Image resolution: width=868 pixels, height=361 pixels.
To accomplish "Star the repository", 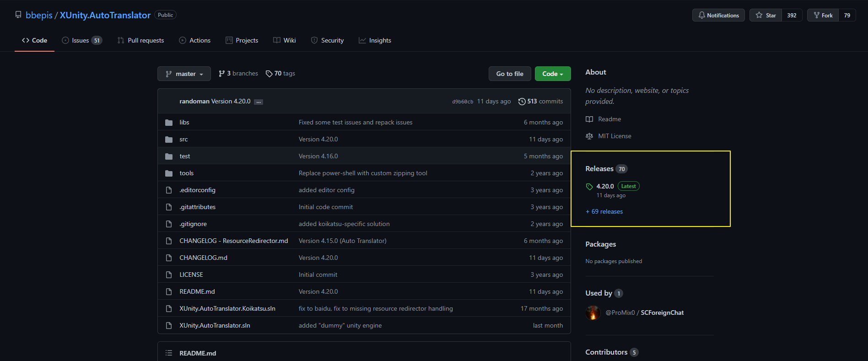I will click(766, 16).
